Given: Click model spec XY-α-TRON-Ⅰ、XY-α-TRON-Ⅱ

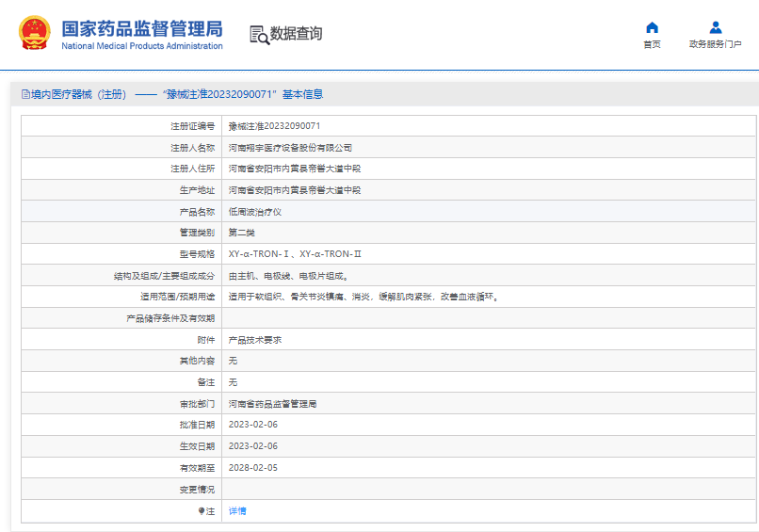Looking at the screenshot, I should (x=295, y=253).
